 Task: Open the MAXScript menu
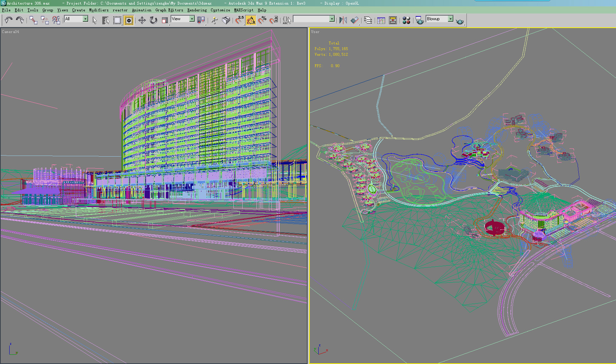click(x=244, y=10)
